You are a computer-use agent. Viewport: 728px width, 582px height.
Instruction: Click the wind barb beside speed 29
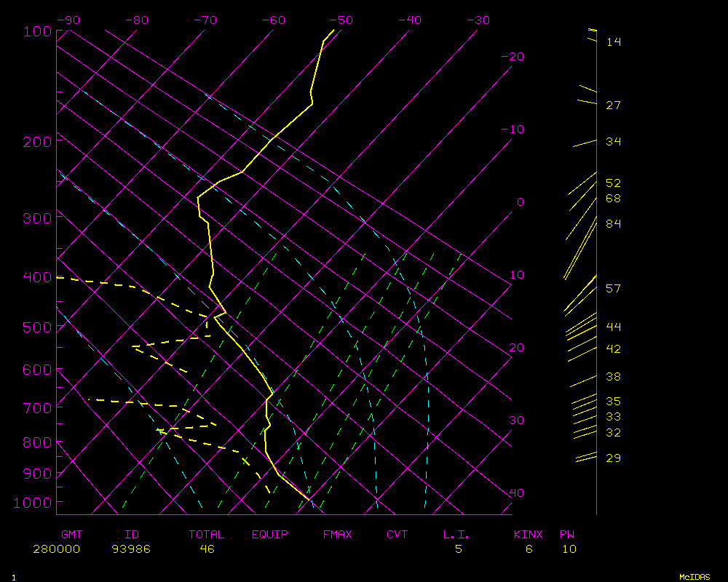click(x=586, y=458)
